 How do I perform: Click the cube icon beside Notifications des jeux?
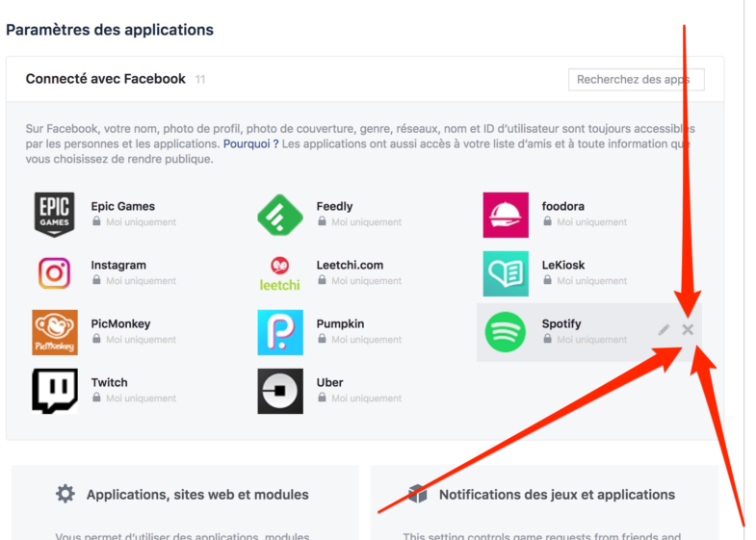coord(418,494)
